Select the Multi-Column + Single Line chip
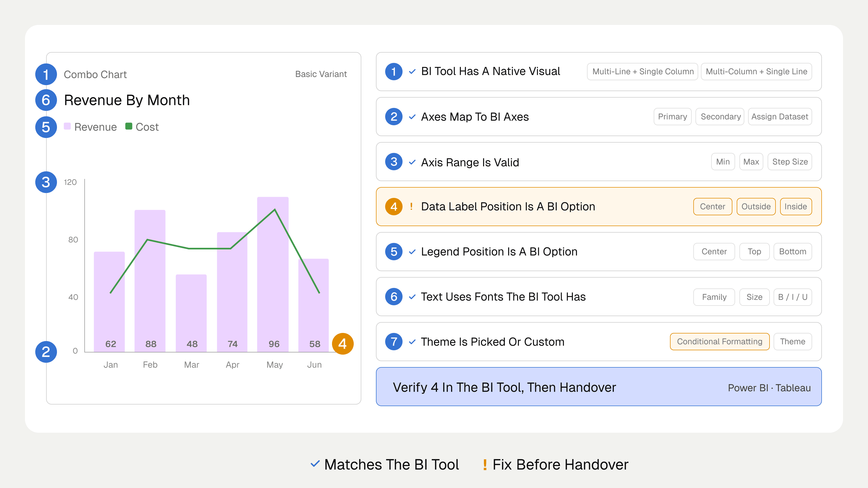 [x=756, y=71]
